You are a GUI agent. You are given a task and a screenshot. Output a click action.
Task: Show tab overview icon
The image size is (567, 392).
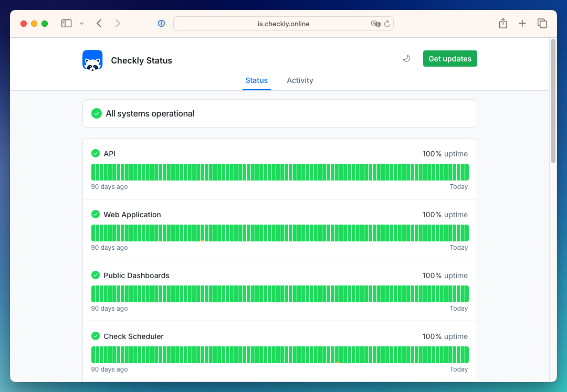point(542,24)
